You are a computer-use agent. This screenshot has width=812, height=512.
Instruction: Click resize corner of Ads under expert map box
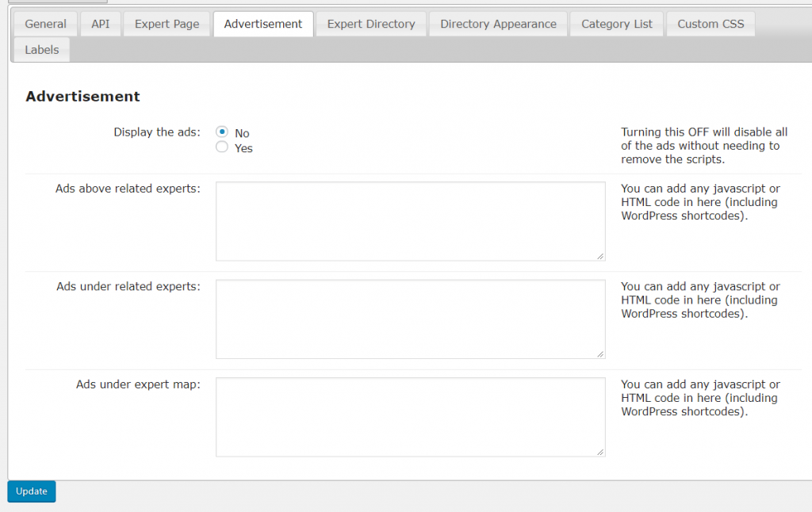(x=600, y=452)
